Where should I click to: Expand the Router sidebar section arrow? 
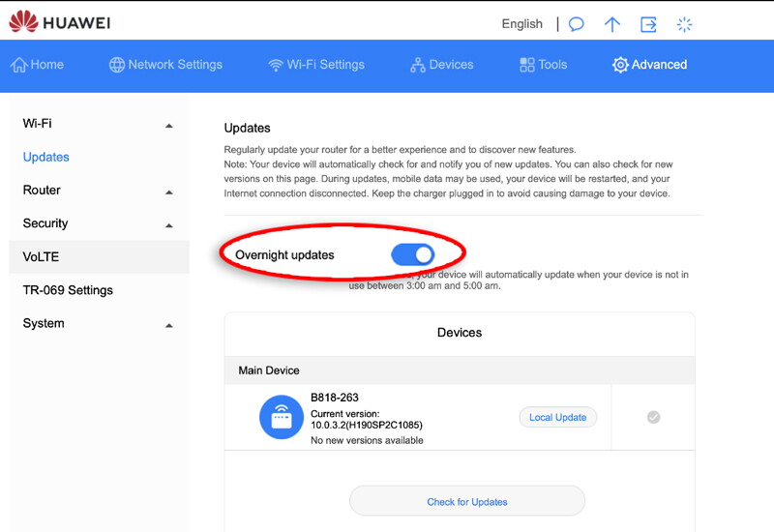(x=168, y=192)
